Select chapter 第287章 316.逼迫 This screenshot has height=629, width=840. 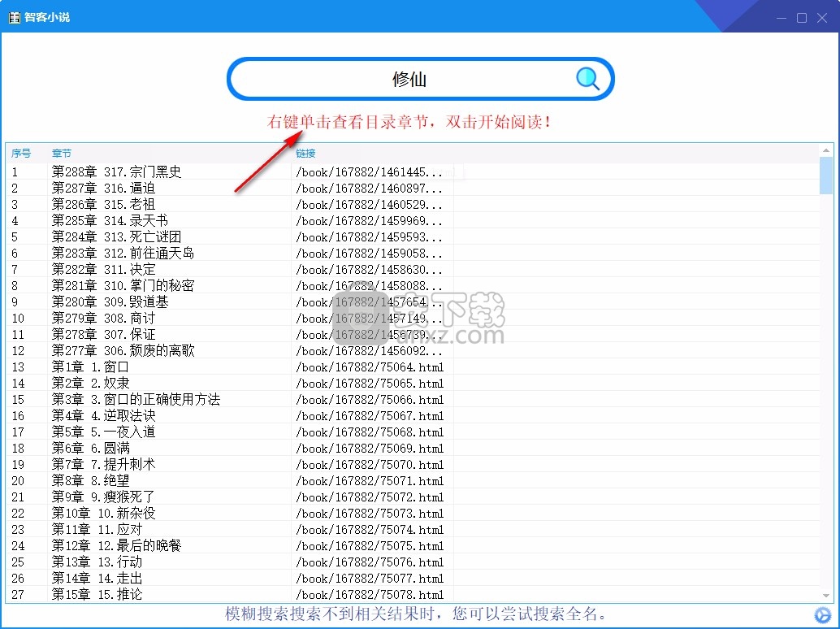[x=103, y=188]
